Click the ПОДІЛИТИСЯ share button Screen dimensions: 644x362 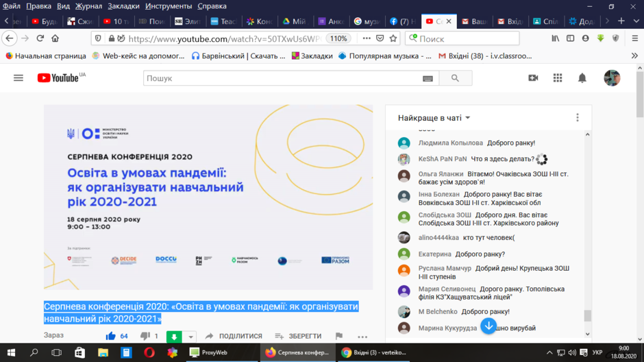coord(234,336)
